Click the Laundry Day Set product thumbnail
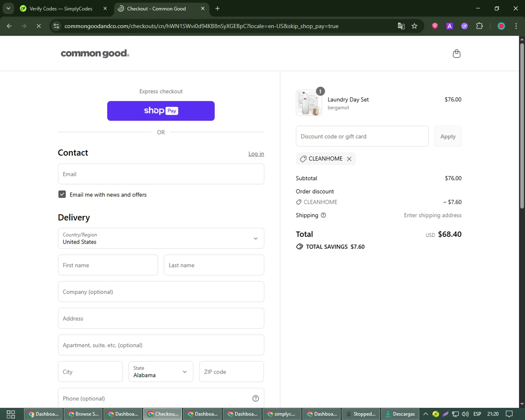The height and width of the screenshot is (420, 525). (309, 103)
